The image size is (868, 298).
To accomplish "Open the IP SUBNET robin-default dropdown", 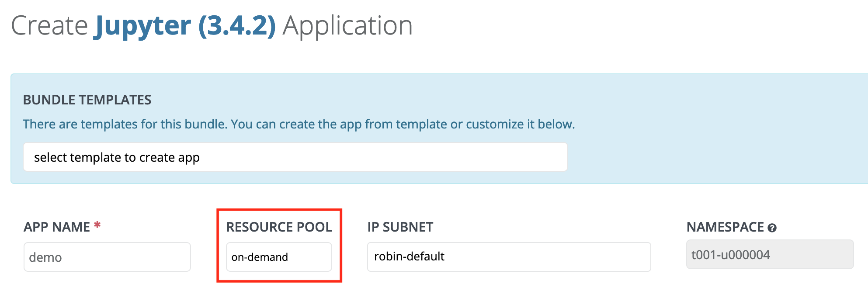I will click(x=509, y=257).
